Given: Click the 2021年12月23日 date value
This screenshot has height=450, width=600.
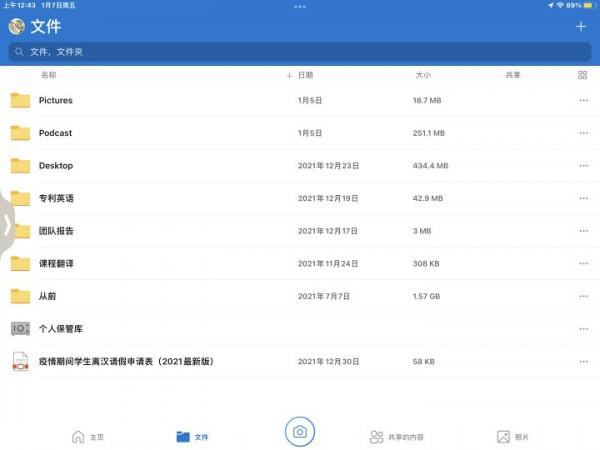Looking at the screenshot, I should coord(328,166).
